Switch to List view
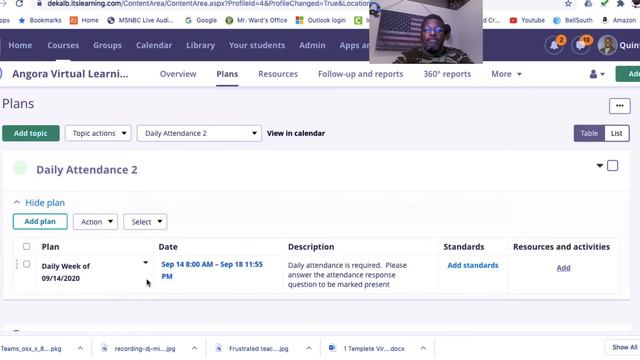 point(616,133)
